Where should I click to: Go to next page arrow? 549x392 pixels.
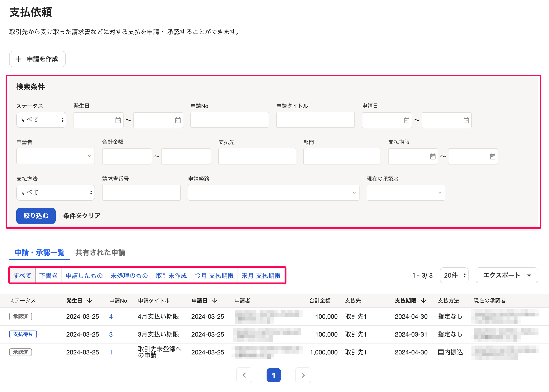[303, 375]
